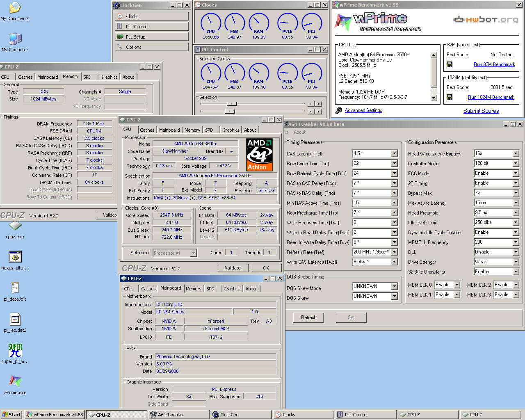The height and width of the screenshot is (420, 525).
Task: Click right arrow of upper Selection slider
Action: (x=319, y=104)
